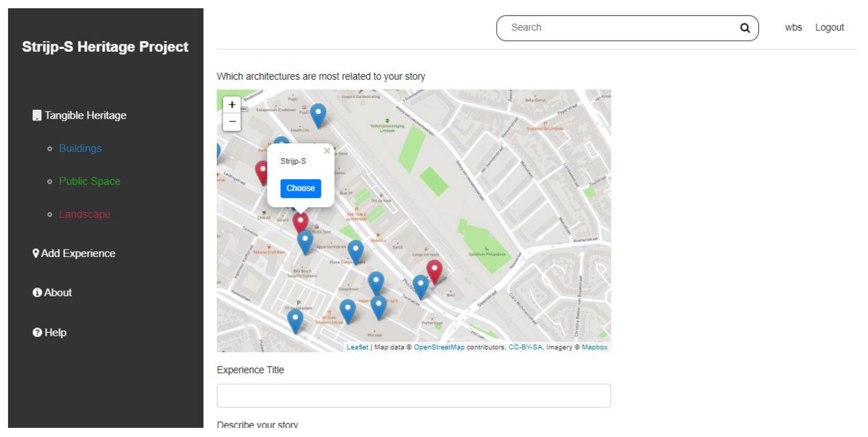
Task: Click the map zoom in plus button
Action: tap(232, 105)
